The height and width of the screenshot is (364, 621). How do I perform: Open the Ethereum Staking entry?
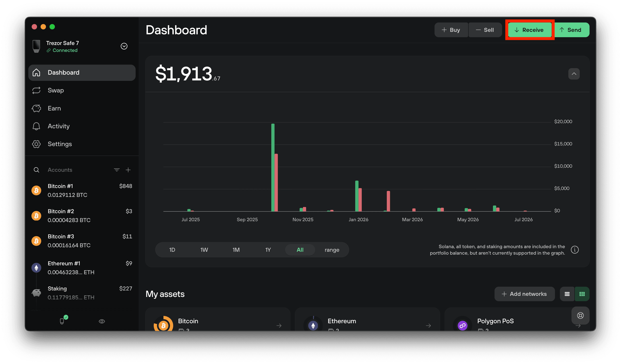[x=82, y=293]
